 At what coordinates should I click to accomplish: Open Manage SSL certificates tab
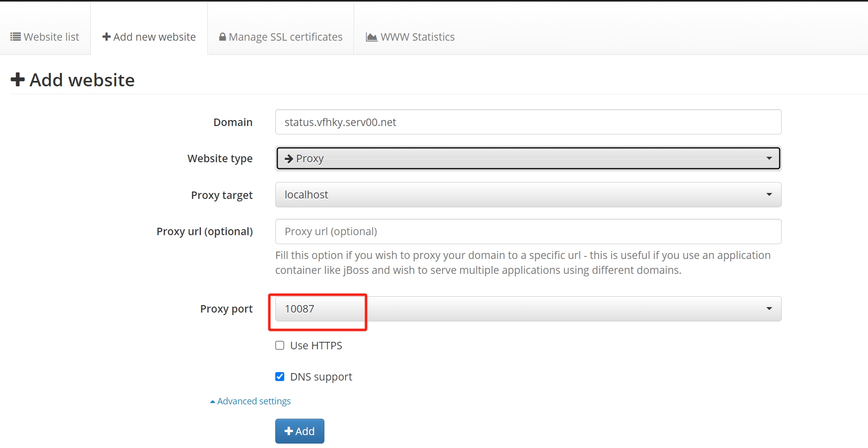[x=281, y=37]
